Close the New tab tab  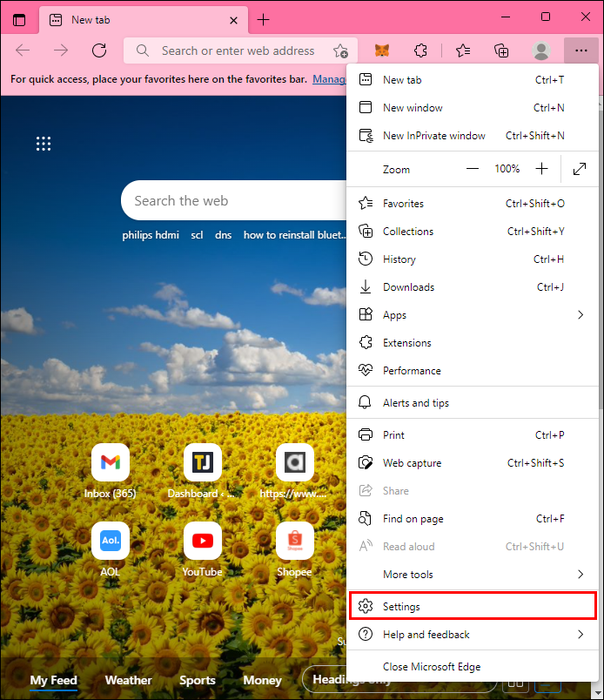click(x=233, y=20)
